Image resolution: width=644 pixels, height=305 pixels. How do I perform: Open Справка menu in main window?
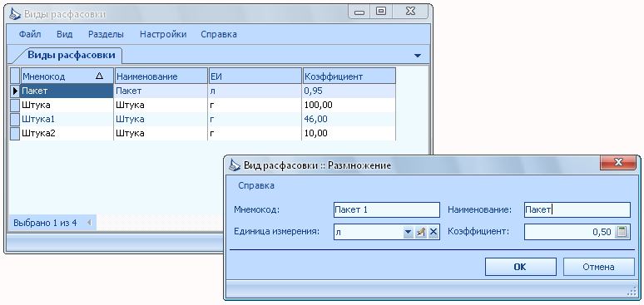219,34
